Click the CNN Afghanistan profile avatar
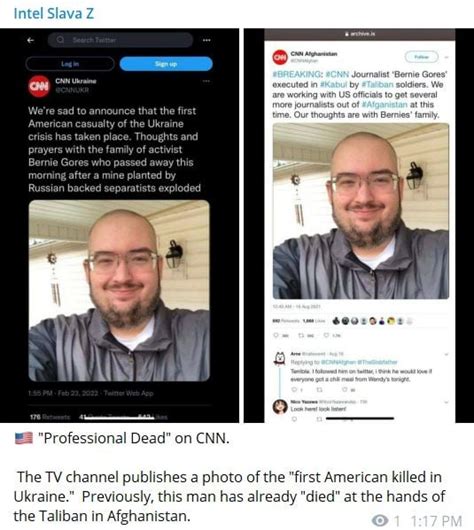474x530 pixels. click(280, 57)
